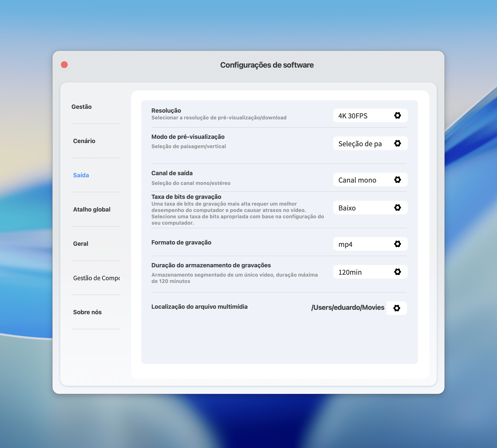Open the Geral settings section
Screen dimensions: 497x448
click(81, 244)
